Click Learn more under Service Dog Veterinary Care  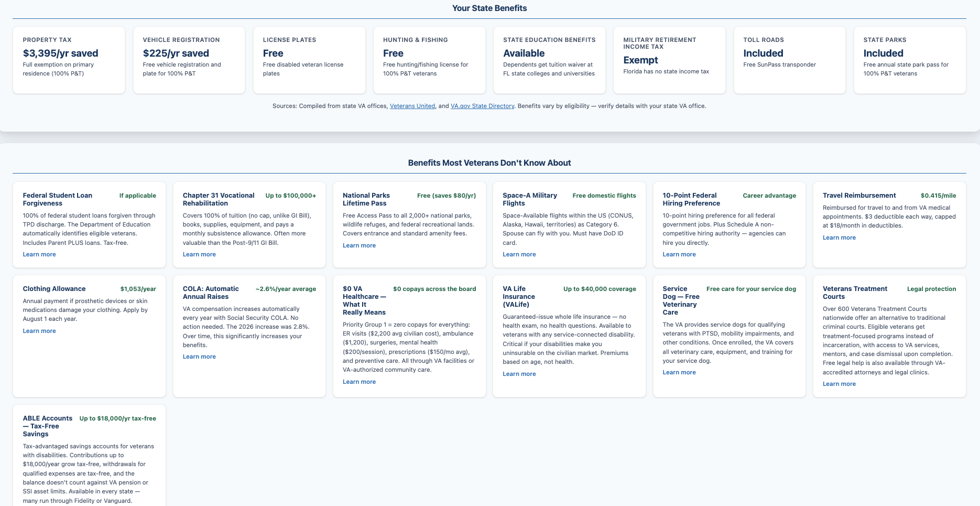point(679,372)
